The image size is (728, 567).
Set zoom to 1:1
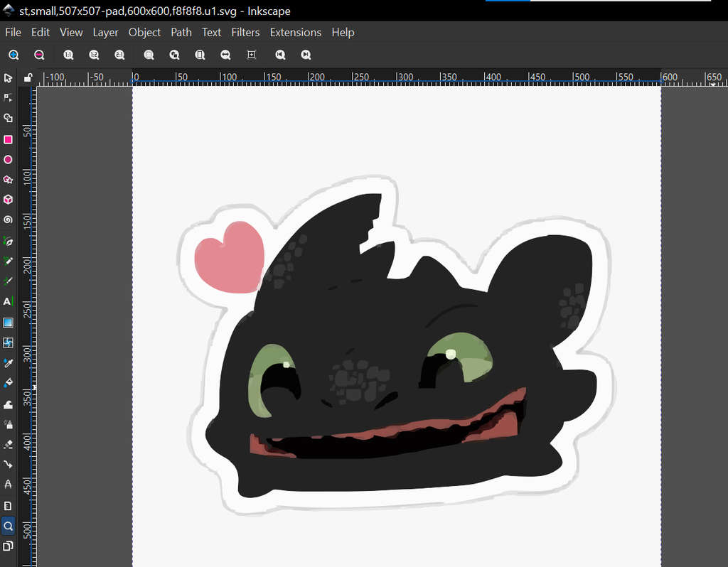point(68,55)
